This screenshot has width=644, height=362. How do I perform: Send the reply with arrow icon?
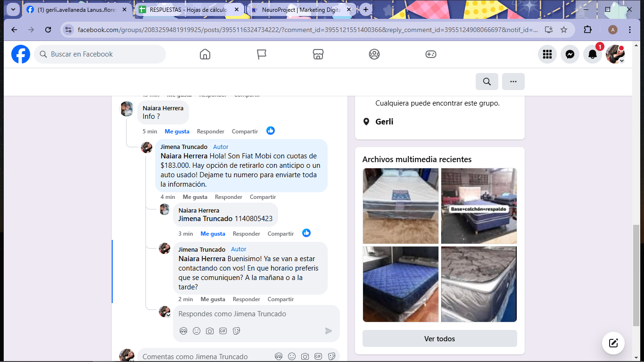(329, 331)
